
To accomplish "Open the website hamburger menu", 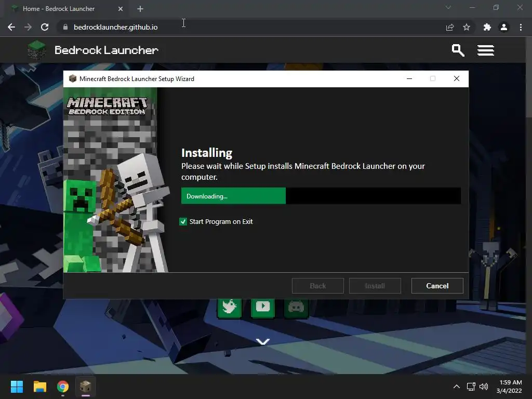I will click(486, 50).
